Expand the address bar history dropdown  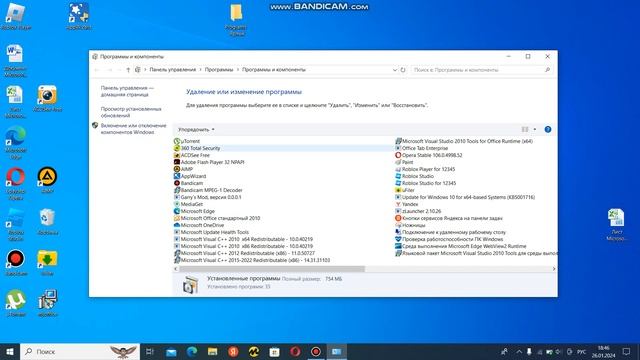coord(395,70)
